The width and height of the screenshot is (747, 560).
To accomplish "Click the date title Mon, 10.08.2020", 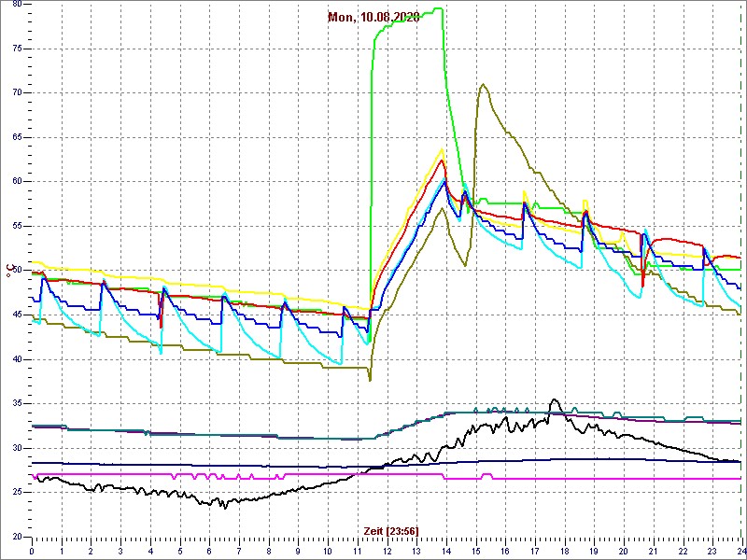I will pyautogui.click(x=373, y=18).
